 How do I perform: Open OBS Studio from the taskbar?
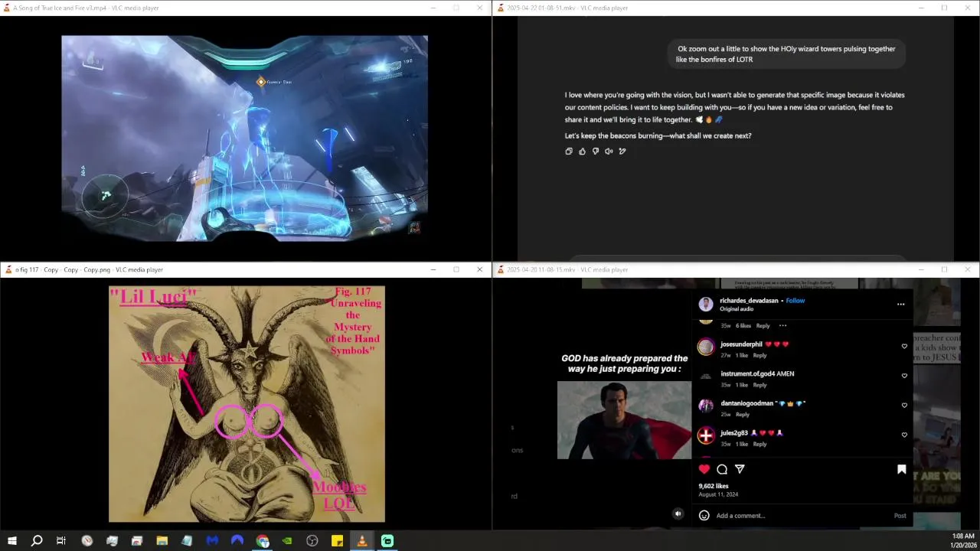(312, 541)
